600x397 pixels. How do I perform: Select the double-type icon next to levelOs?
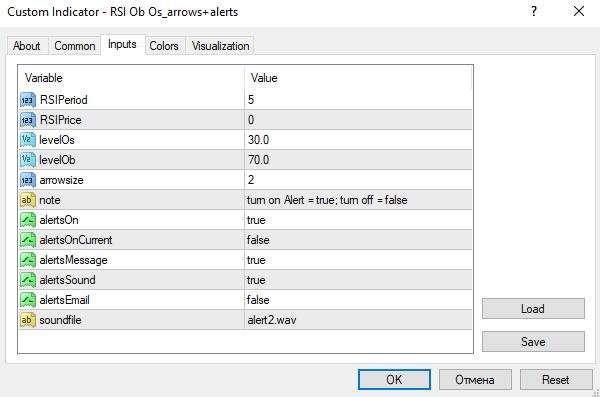click(28, 140)
